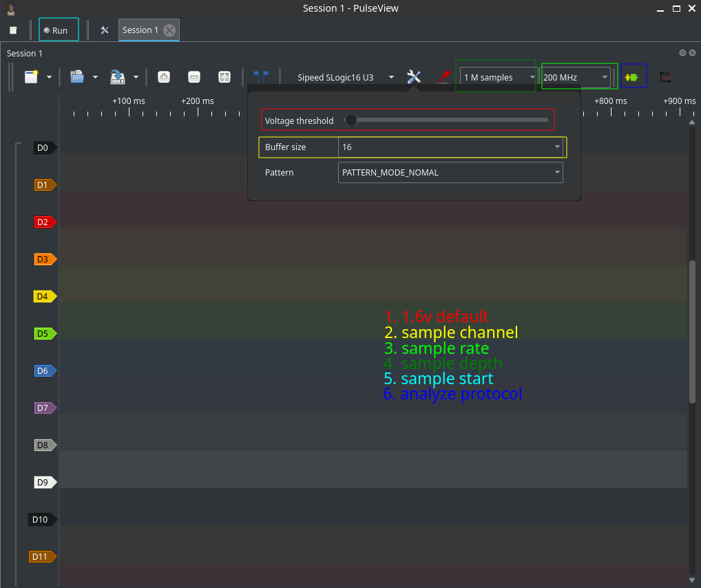Click the zoom out icon
The height and width of the screenshot is (588, 701).
tap(194, 77)
